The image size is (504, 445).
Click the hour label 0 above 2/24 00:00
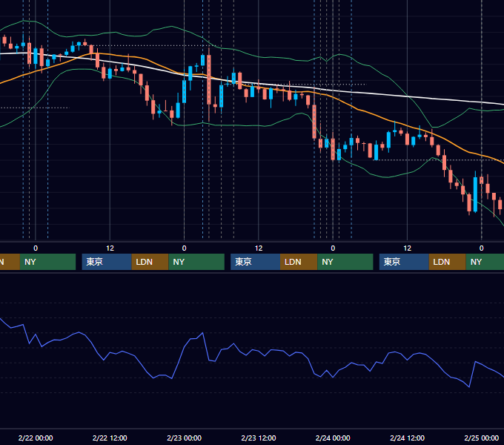click(333, 248)
